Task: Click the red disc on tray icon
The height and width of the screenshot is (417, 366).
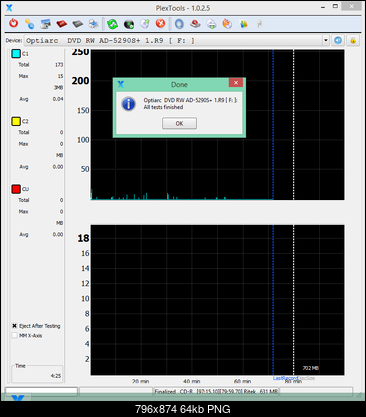Action: [x=195, y=24]
